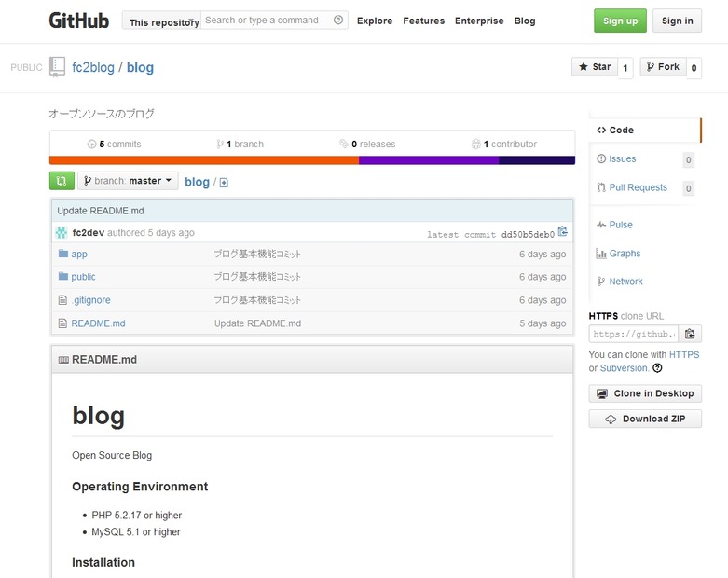Viewport: 728px width, 578px height.
Task: Click the .gitignore file icon
Action: (62, 300)
